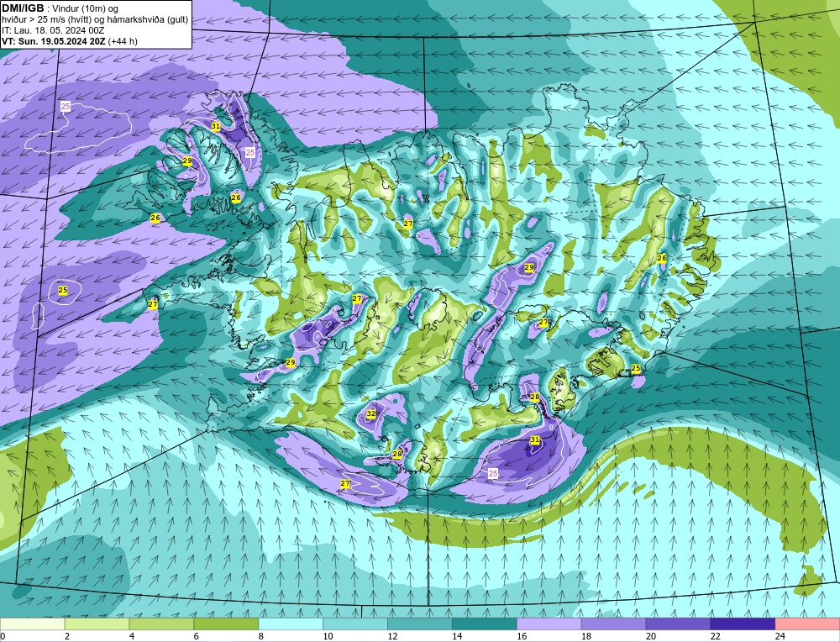Click the green 4–6 m/s legend swatch
Image resolution: width=840 pixels, height=642 pixels.
[x=161, y=624]
